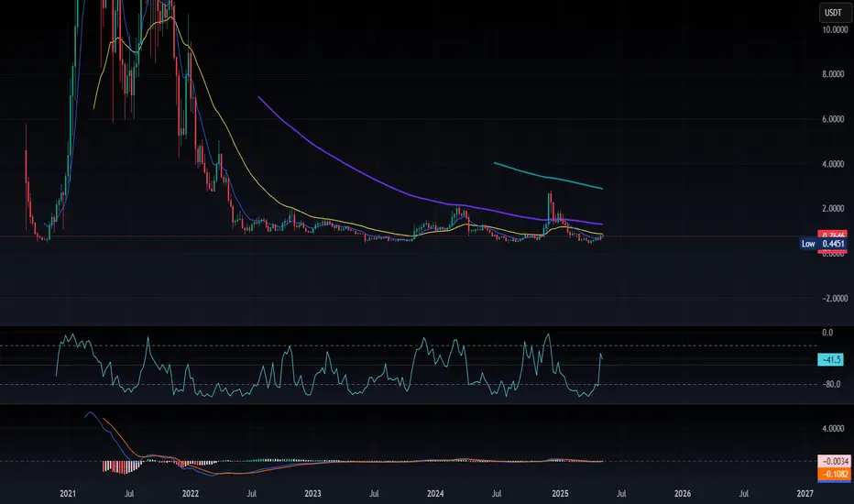Click the 6.0000 price axis label
Viewport: 854px width, 504px height.
click(x=833, y=119)
